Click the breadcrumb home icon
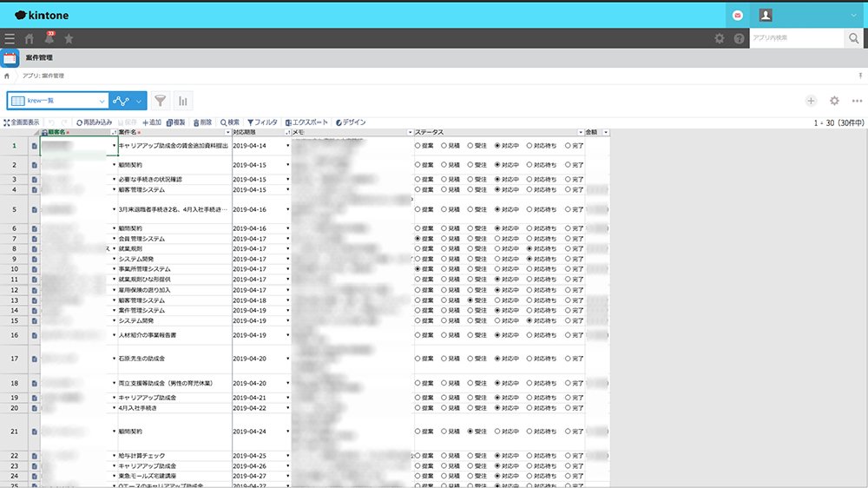Screen dimensions: 868x488 [x=7, y=76]
